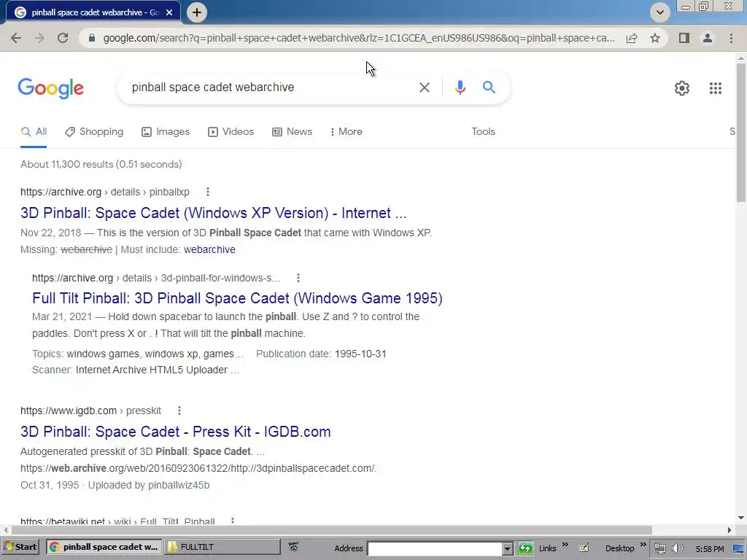Go back using the browser back arrow
This screenshot has width=747, height=560.
click(x=16, y=38)
